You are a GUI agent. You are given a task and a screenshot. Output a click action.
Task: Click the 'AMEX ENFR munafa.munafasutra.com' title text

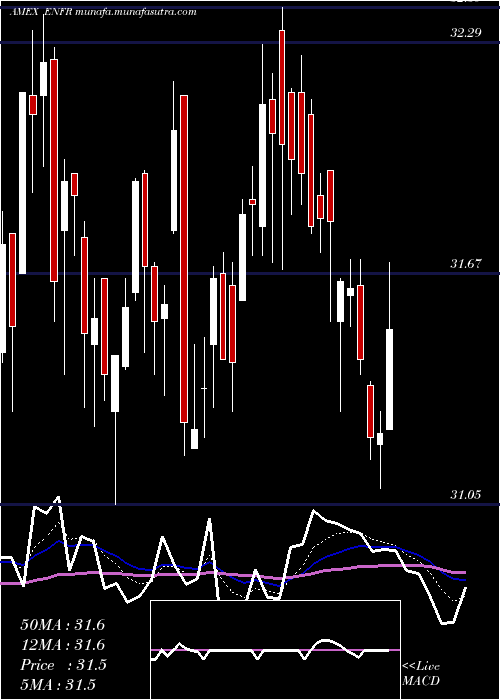103,12
